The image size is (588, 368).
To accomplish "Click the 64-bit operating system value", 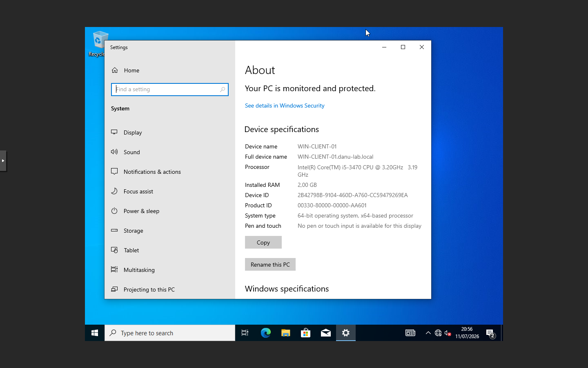I will point(355,215).
